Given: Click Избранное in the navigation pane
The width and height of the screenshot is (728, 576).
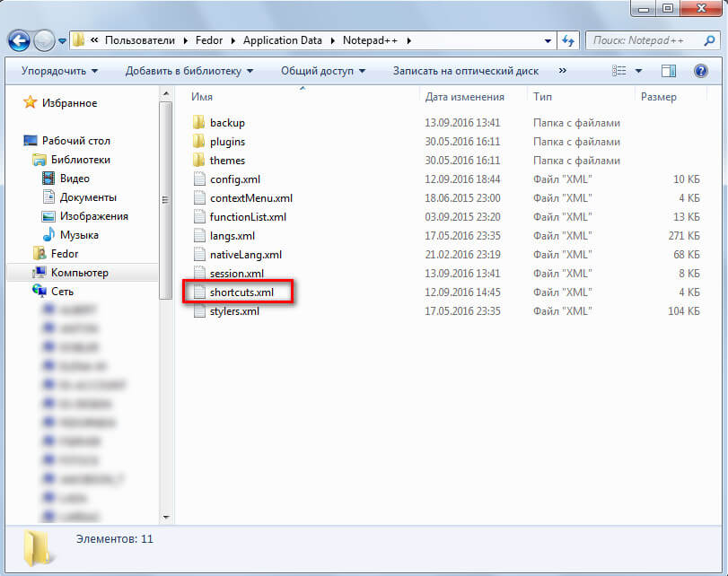Looking at the screenshot, I should (x=70, y=103).
